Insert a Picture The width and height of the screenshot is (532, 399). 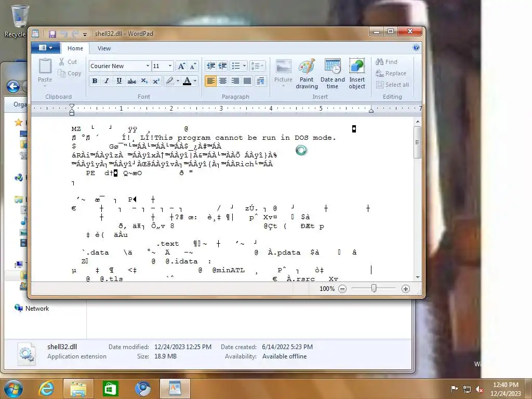tap(283, 72)
